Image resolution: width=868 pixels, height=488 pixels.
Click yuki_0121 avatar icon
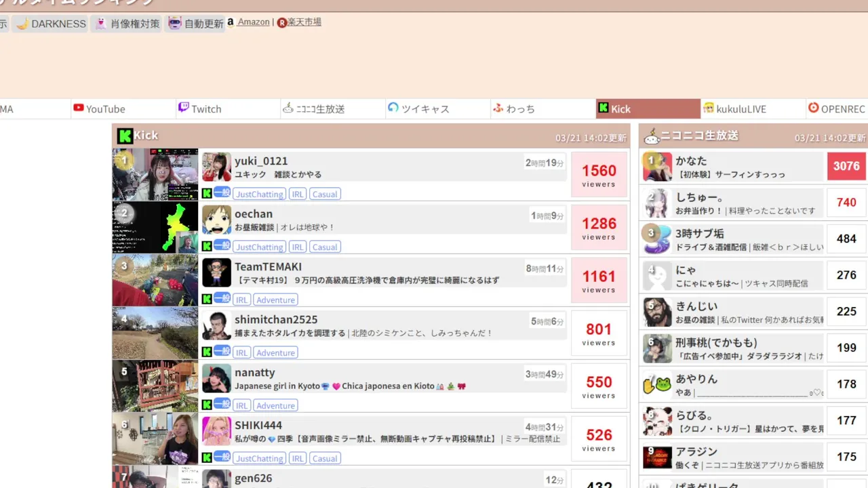pyautogui.click(x=216, y=167)
